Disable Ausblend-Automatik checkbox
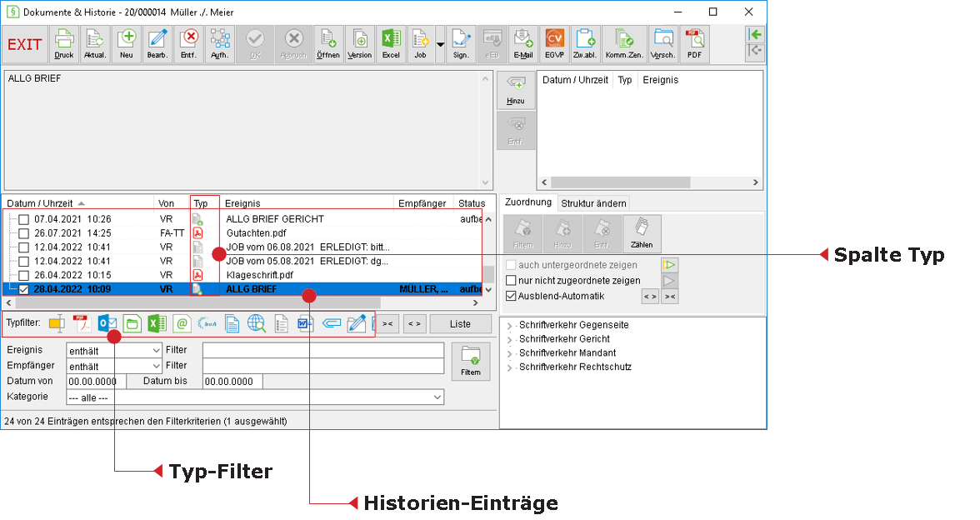 coord(511,297)
